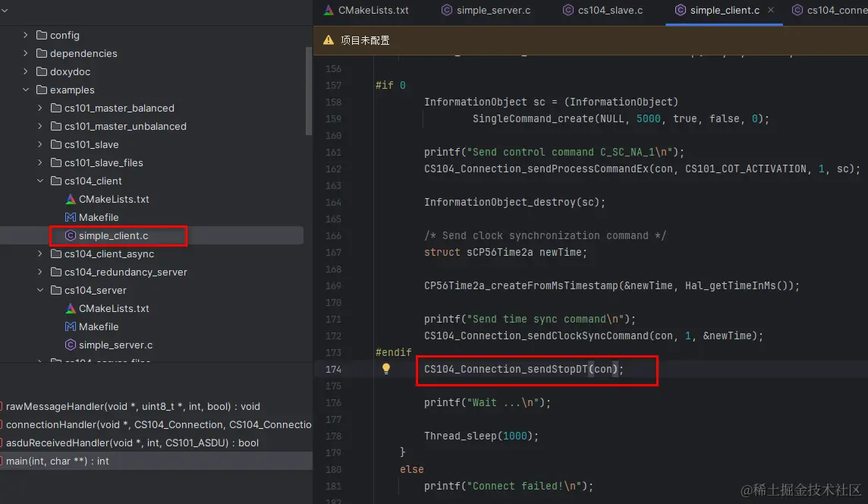
Task: Open the project view dropdown chevron at top left
Action: pos(5,10)
